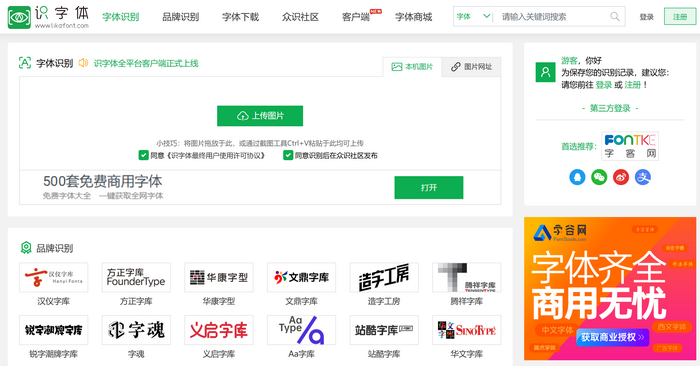
Task: Open 客户端 navigation item
Action: (356, 17)
